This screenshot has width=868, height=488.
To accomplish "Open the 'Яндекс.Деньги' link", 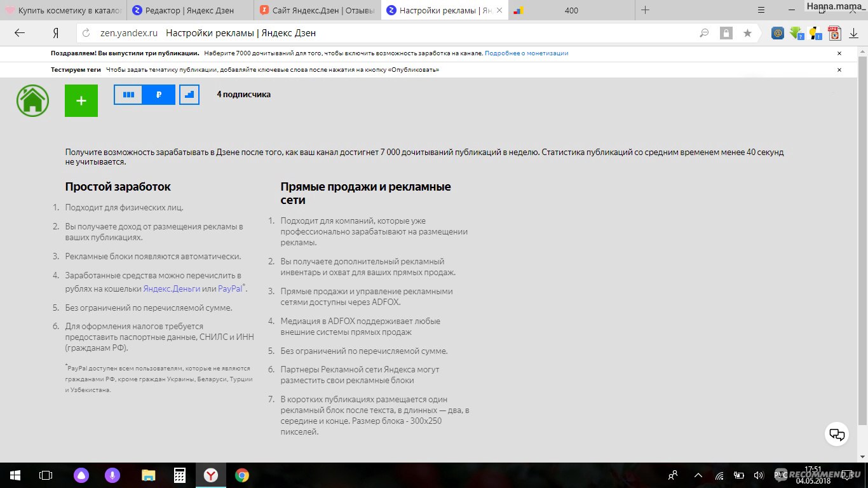I will click(x=172, y=288).
